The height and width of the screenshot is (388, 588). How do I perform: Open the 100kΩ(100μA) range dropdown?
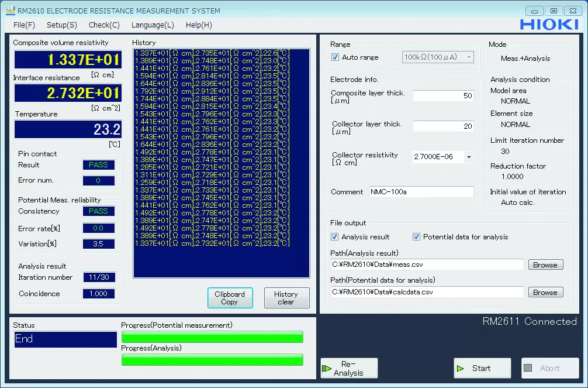438,57
